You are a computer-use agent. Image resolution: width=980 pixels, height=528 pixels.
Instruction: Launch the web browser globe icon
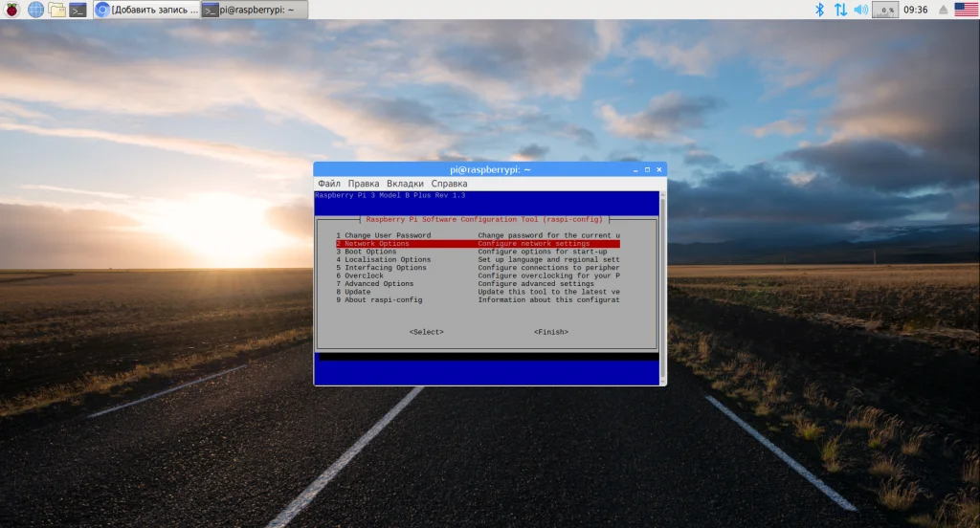[x=35, y=10]
